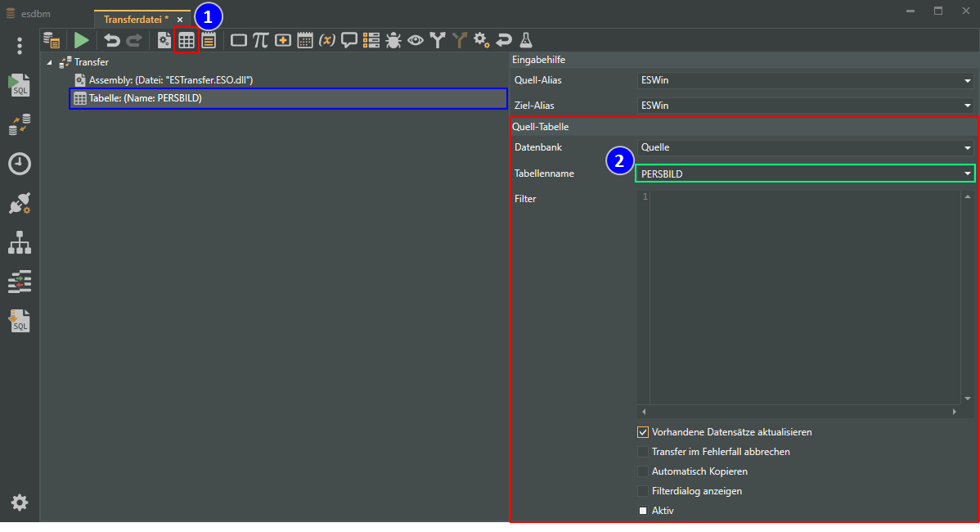Click the bug debug icon in toolbar
The height and width of the screenshot is (532, 980).
pyautogui.click(x=393, y=39)
